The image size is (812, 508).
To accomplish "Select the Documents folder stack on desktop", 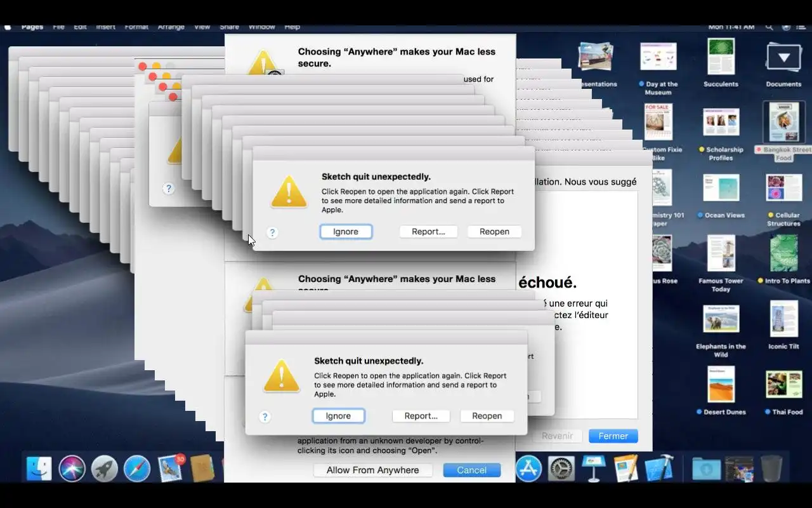I will click(783, 58).
